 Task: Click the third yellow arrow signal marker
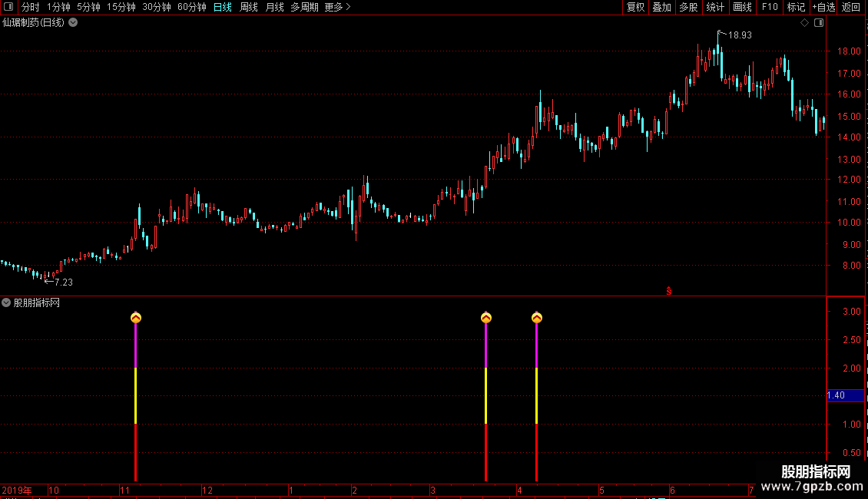pos(536,318)
